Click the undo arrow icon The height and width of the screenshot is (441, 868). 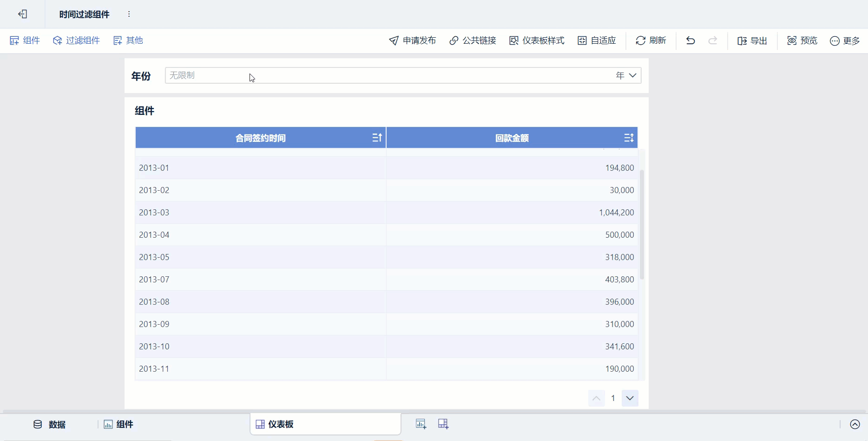coord(690,40)
